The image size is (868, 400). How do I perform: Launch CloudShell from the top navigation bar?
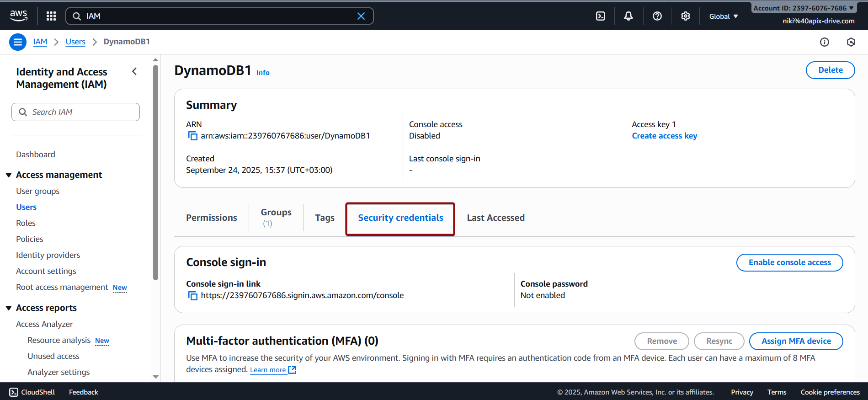(x=601, y=16)
